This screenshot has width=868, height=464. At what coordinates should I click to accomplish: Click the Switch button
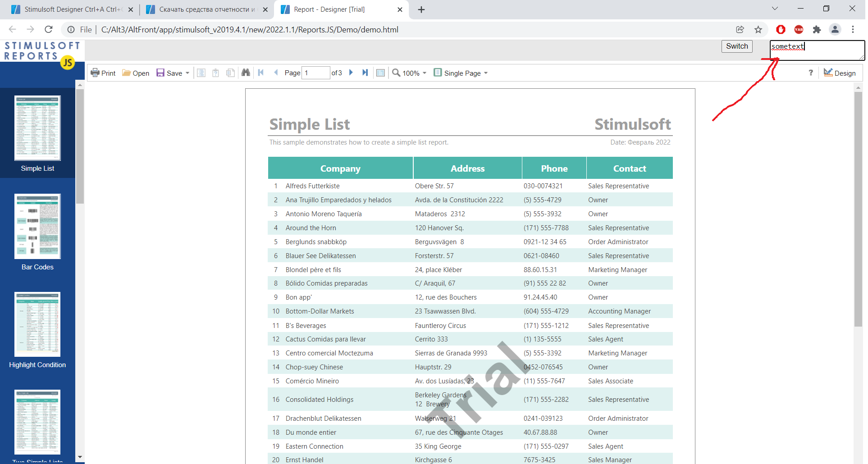point(737,46)
